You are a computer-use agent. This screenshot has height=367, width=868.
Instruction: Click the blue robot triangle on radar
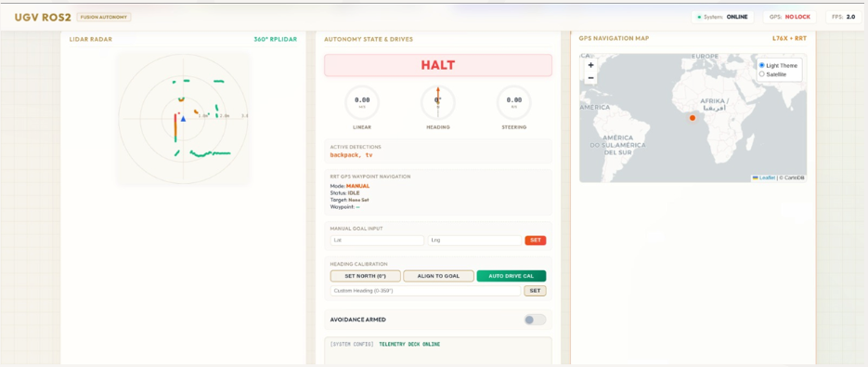(183, 119)
